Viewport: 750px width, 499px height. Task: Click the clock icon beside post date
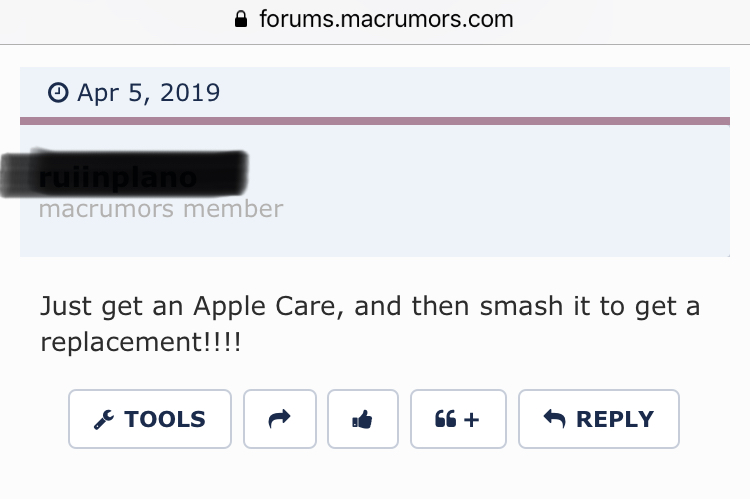click(x=58, y=92)
